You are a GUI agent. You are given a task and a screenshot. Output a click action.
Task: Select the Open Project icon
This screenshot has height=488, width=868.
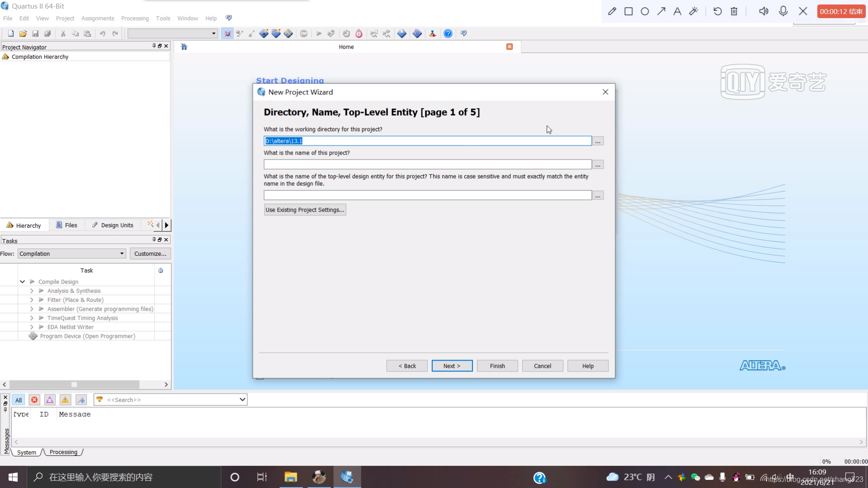point(22,33)
